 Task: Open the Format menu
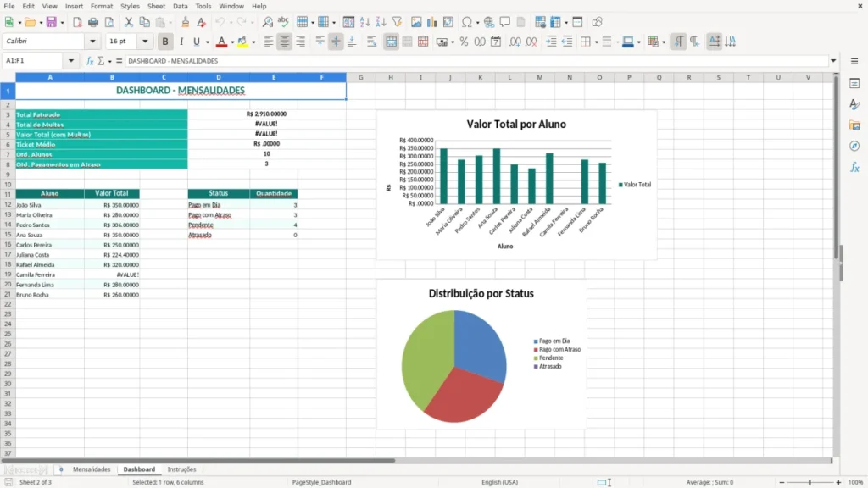(102, 6)
